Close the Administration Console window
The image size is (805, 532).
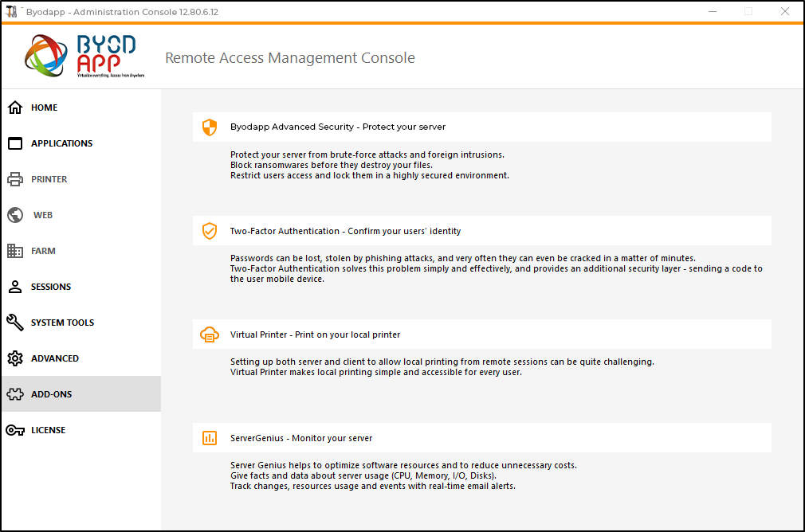pyautogui.click(x=785, y=11)
